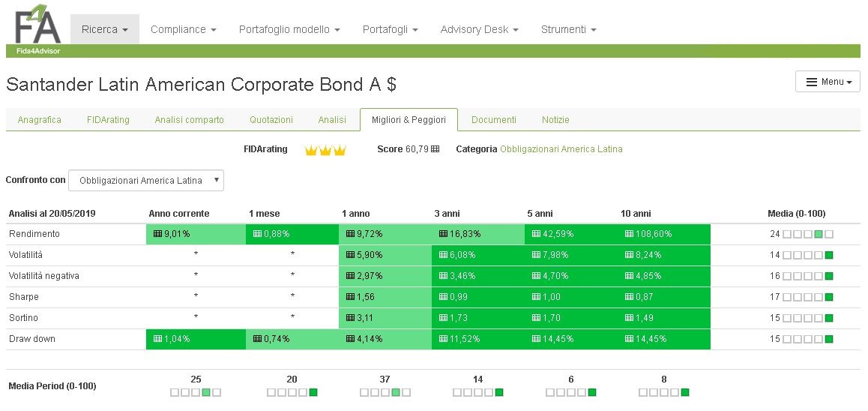Click table icon for Volatilità 3 anni 6,08%
This screenshot has height=411, width=868.
tap(444, 255)
